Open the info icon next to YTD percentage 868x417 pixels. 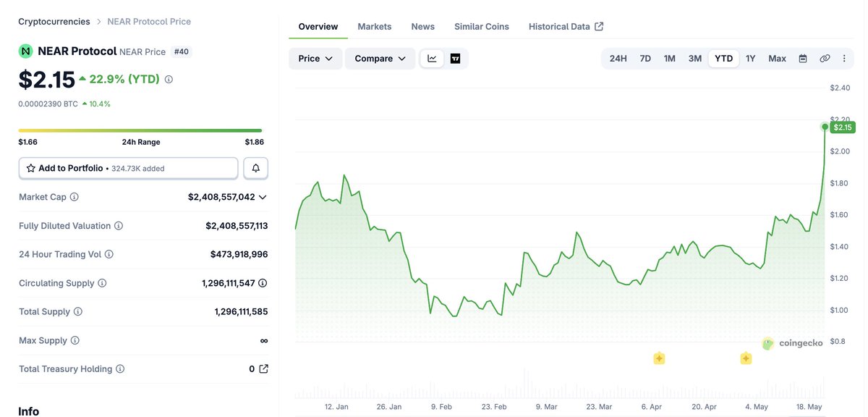169,80
